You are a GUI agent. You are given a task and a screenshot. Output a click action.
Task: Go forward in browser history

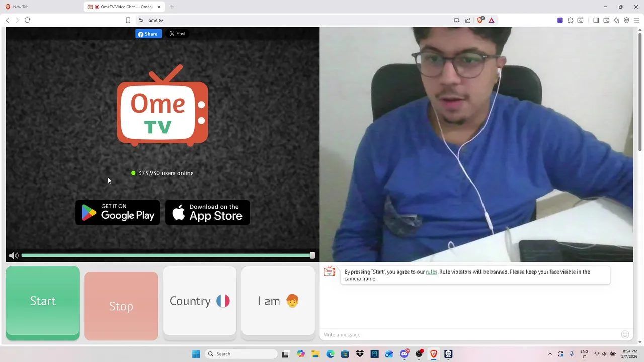coord(17,20)
